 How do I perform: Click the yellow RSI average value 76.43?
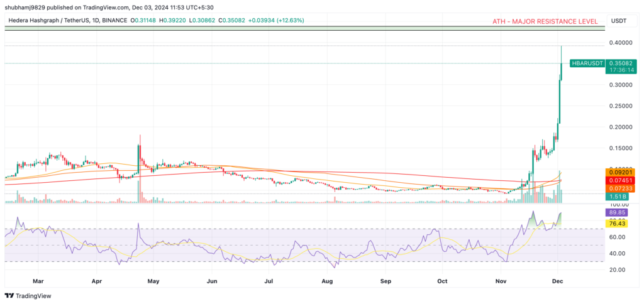click(x=617, y=224)
